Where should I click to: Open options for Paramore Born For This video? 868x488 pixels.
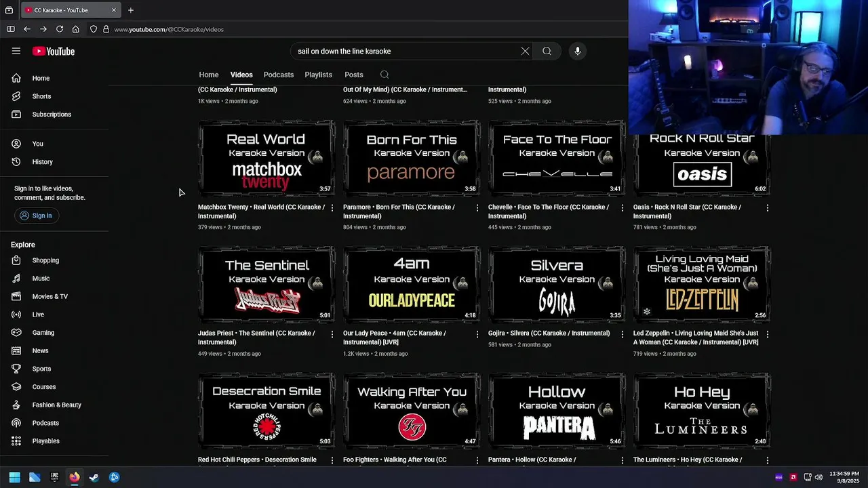point(477,208)
